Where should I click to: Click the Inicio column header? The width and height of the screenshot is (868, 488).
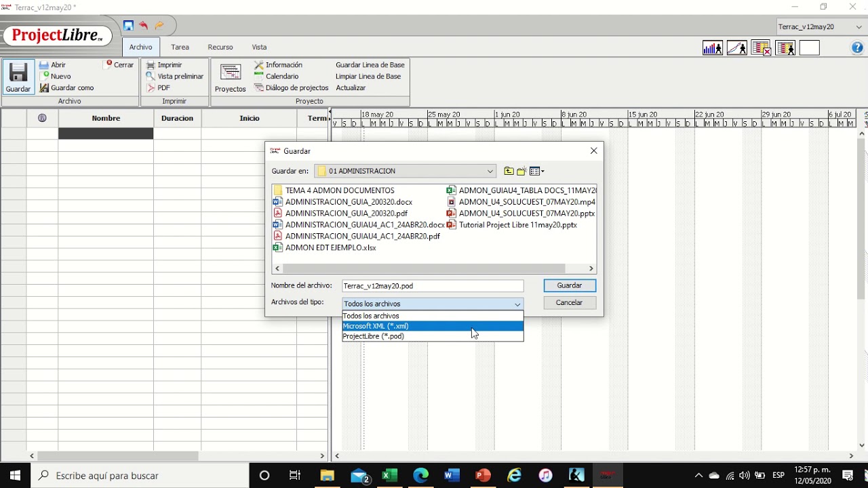point(250,118)
